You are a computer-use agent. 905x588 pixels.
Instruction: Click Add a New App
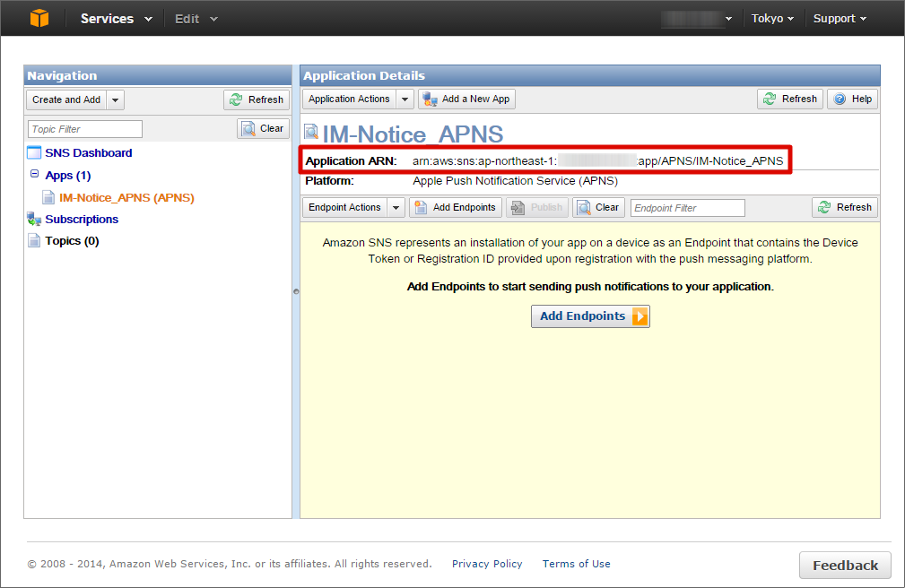467,99
